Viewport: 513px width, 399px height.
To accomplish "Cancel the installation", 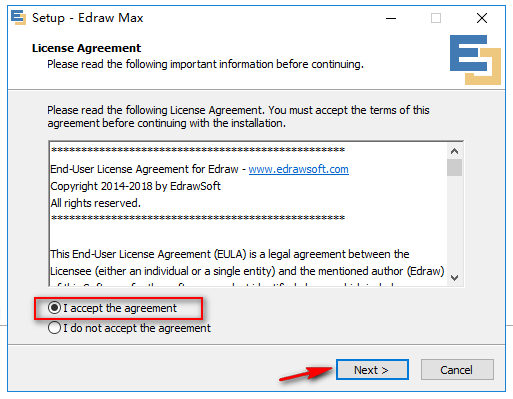I will (457, 370).
